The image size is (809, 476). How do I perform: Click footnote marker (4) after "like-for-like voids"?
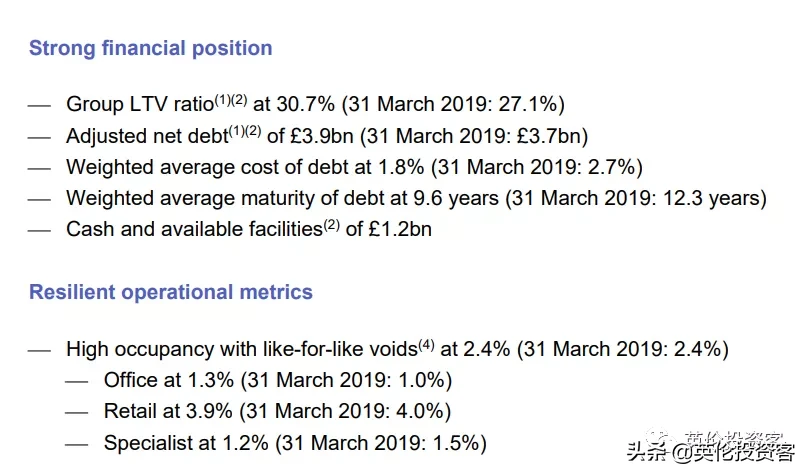(426, 344)
